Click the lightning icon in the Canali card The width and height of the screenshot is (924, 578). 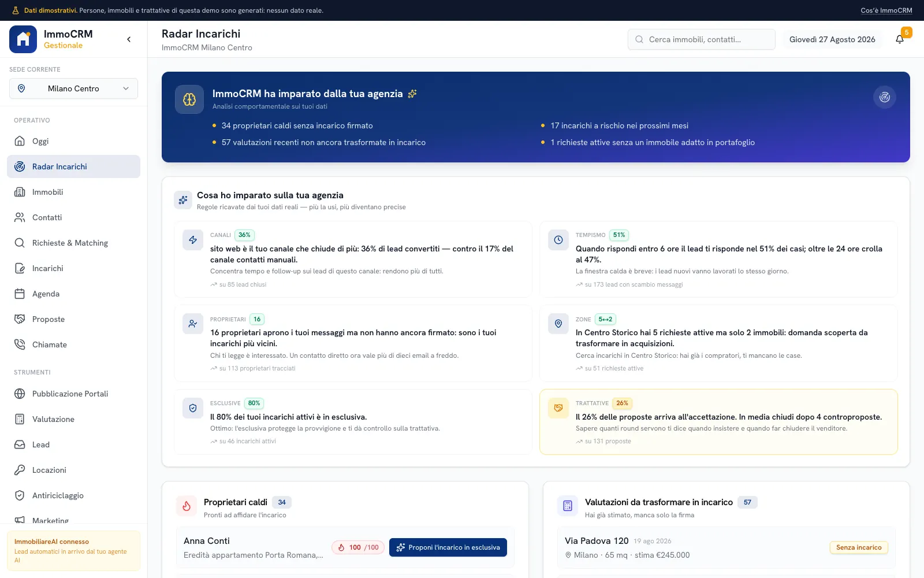pos(193,240)
